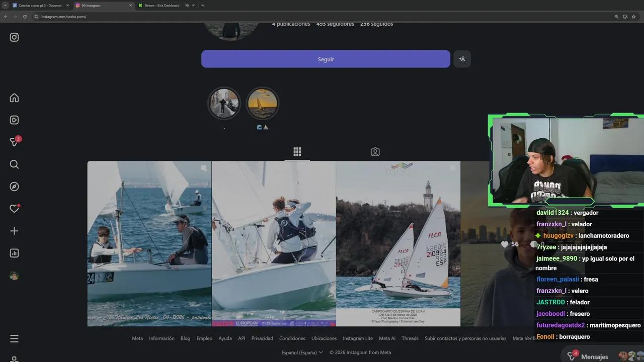Image resolution: width=644 pixels, height=362 pixels.
Task: Open the street photo story highlight
Action: click(224, 103)
